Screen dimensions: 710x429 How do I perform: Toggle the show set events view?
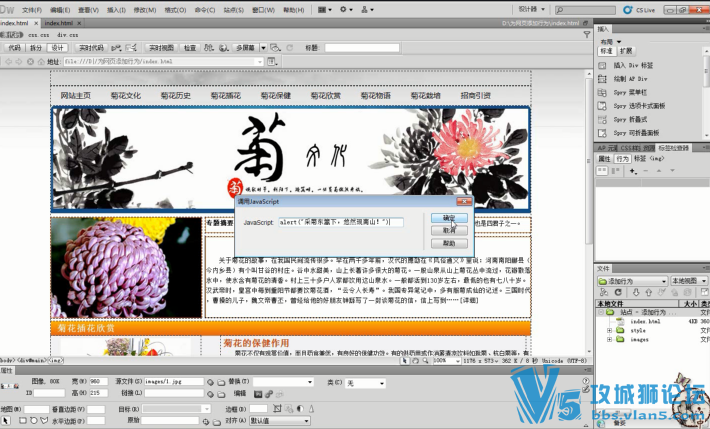602,171
